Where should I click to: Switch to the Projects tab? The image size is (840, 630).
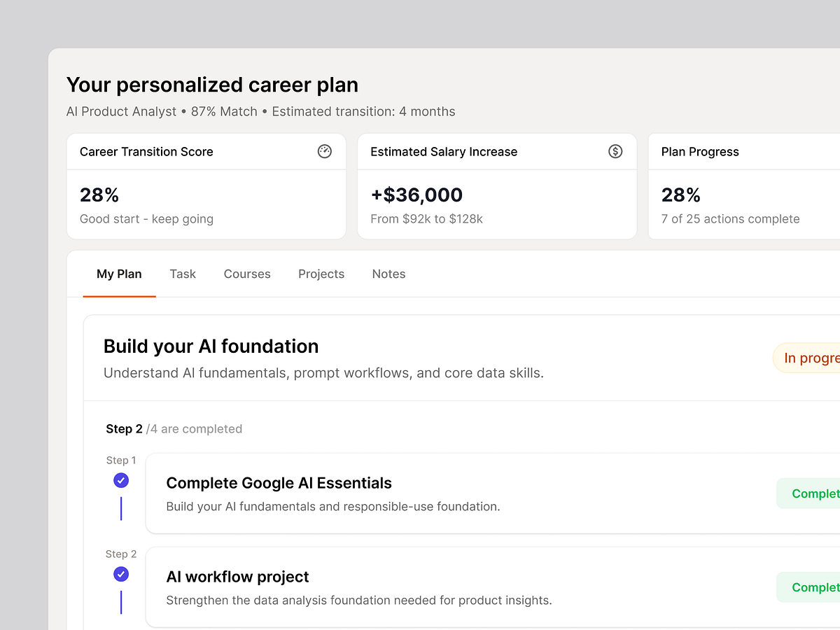[x=321, y=274]
